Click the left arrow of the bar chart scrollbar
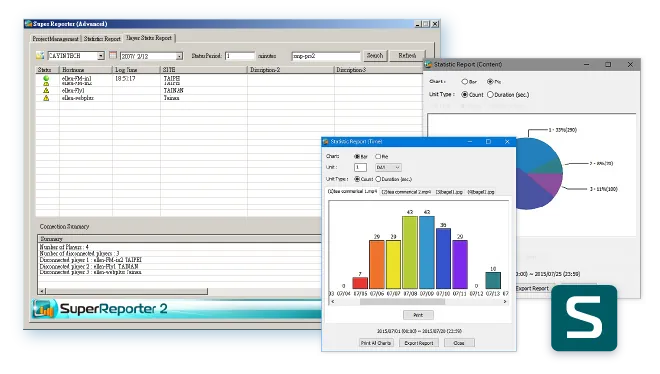The height and width of the screenshot is (374, 660). (333, 302)
